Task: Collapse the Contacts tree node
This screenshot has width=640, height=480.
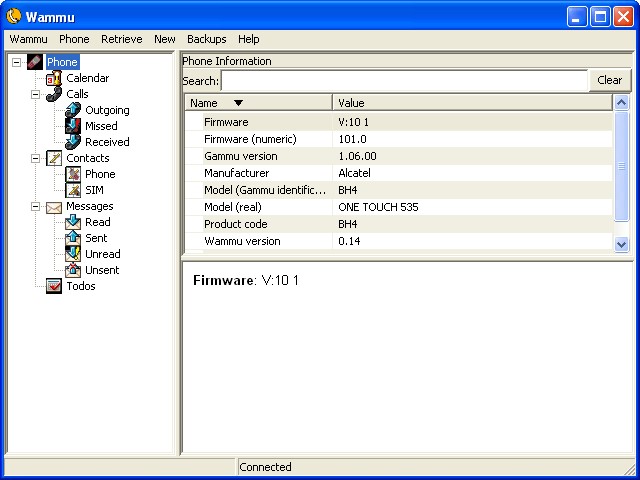Action: 35,158
